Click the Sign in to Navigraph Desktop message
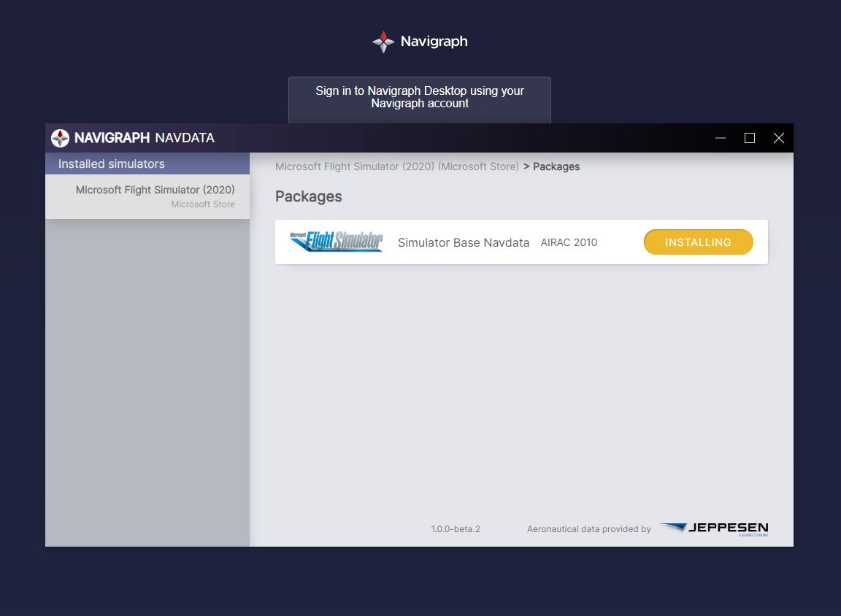This screenshot has height=616, width=841. [420, 97]
